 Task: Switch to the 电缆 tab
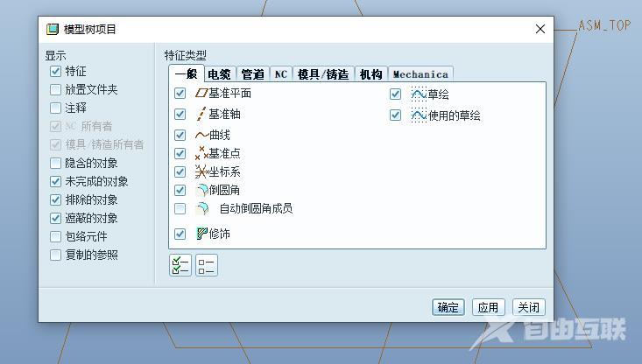[220, 74]
